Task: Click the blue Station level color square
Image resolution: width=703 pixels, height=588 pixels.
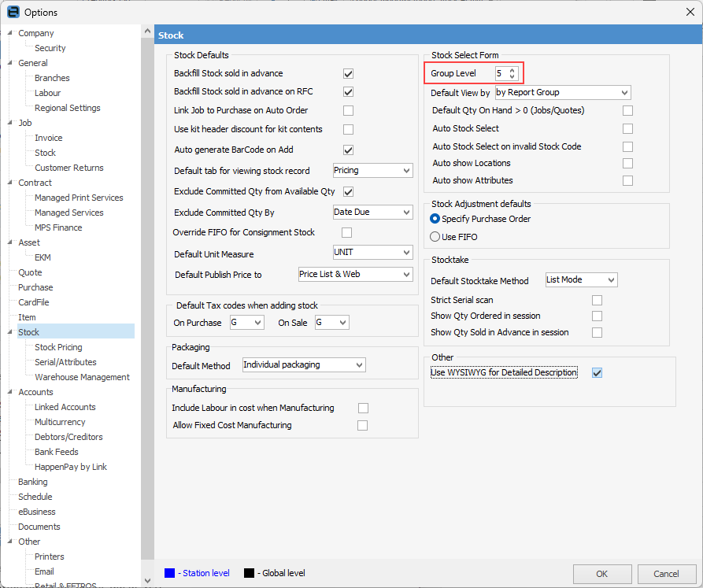Action: coord(169,573)
